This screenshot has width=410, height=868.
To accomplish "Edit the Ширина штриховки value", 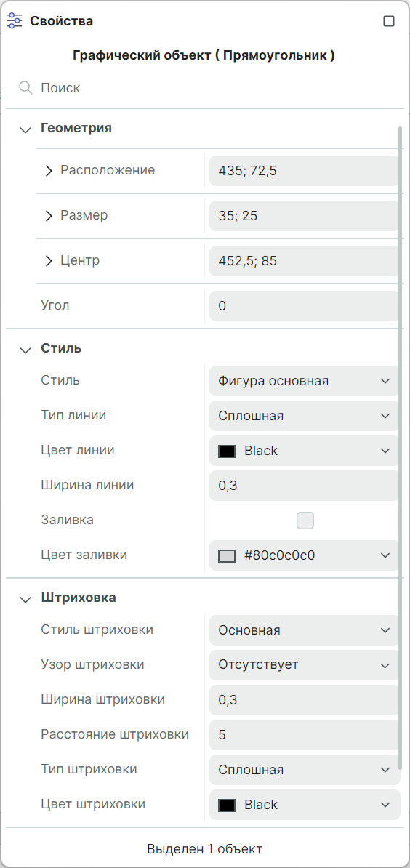I will coord(305,700).
